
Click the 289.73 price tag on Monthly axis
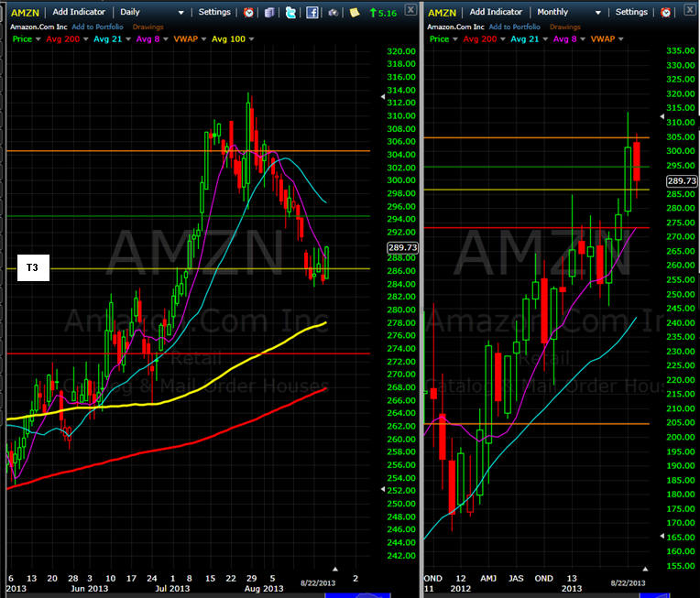pyautogui.click(x=682, y=180)
